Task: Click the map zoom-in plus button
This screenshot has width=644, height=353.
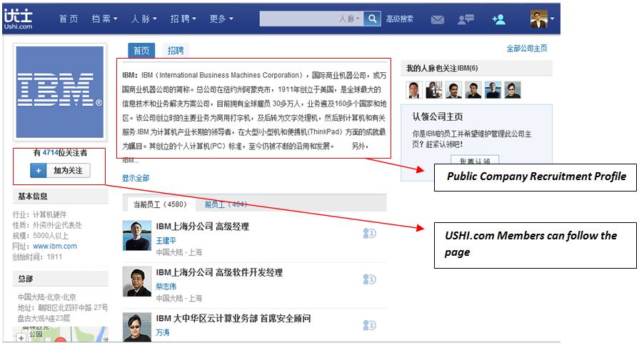Action: pyautogui.click(x=21, y=338)
